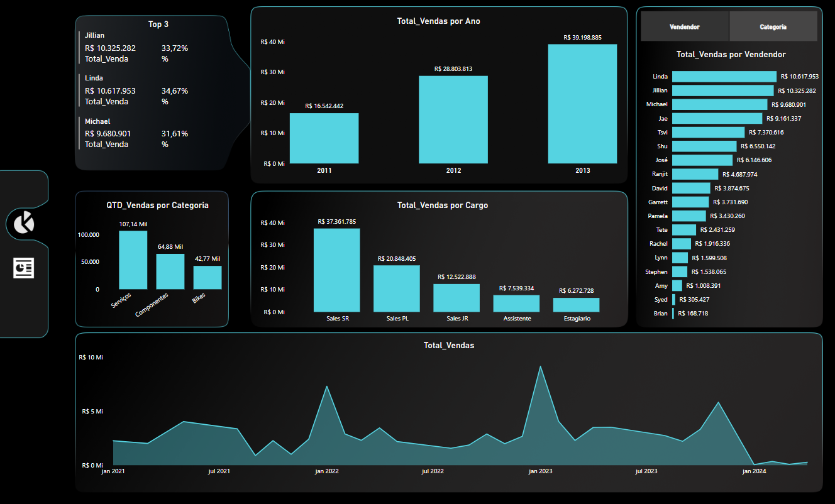
Task: Click the jul 2023 axis label
Action: click(646, 471)
